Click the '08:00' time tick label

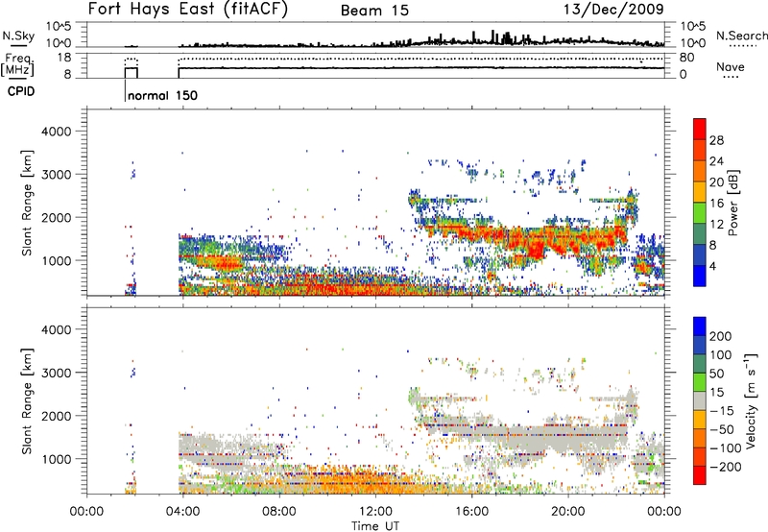point(279,512)
